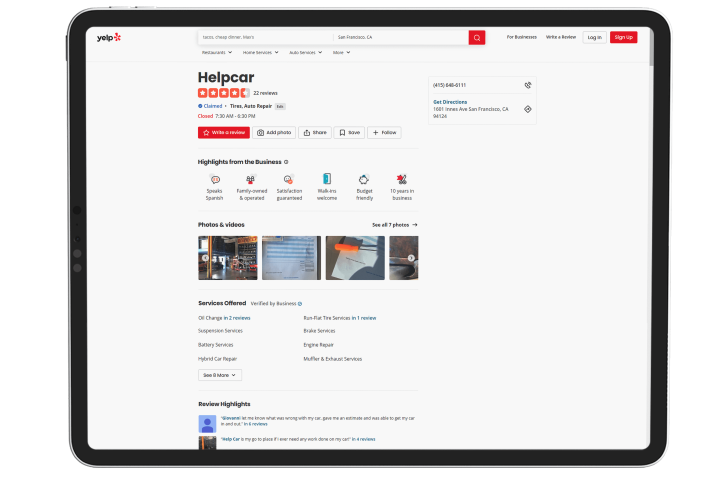Open the invoice document photo thumbnail
The image size is (713, 480).
(x=291, y=258)
